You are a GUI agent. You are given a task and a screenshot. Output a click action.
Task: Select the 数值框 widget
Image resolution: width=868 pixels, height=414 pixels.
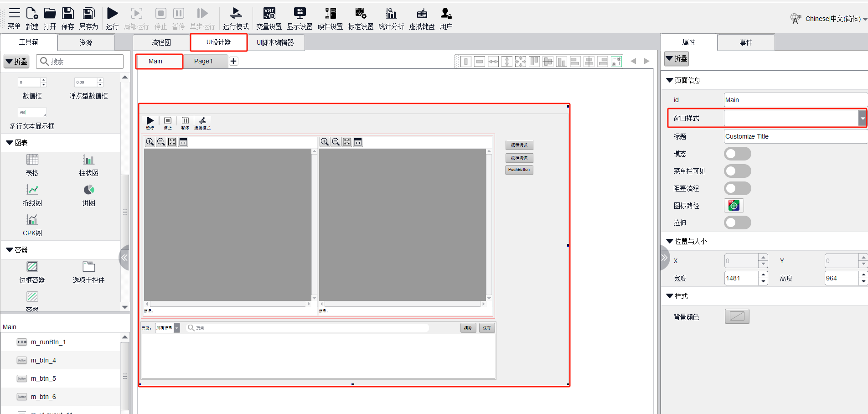click(x=32, y=88)
